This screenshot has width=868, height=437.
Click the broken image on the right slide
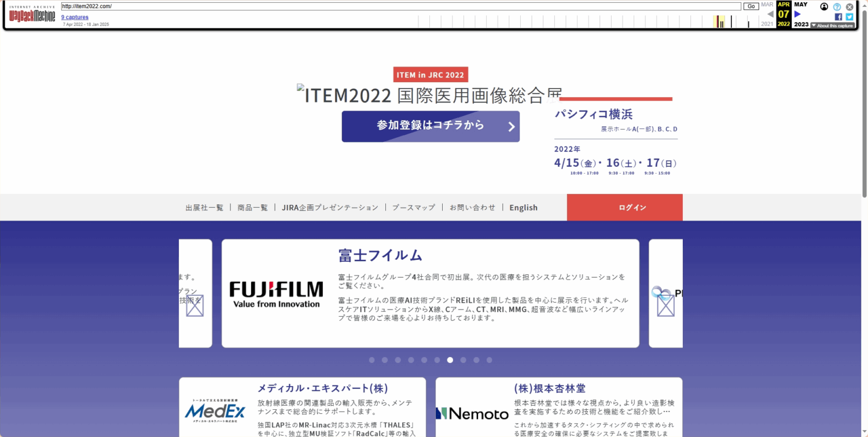pyautogui.click(x=666, y=306)
